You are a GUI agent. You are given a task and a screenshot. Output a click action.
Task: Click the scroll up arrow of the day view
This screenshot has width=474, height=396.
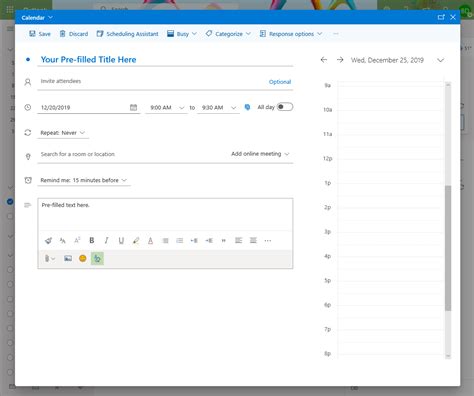pyautogui.click(x=448, y=85)
